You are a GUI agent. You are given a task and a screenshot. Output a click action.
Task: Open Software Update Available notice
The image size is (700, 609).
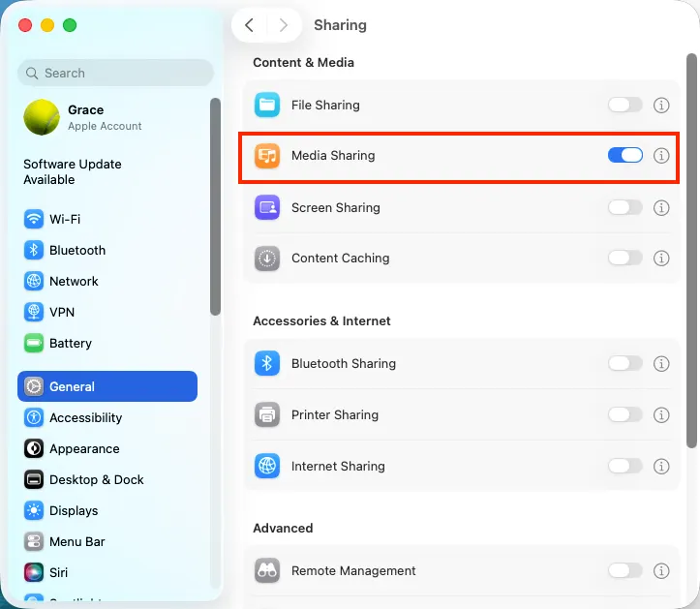click(x=73, y=172)
